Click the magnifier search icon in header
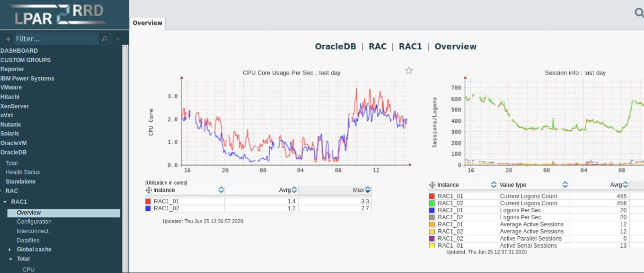This screenshot has width=644, height=273. click(639, 13)
